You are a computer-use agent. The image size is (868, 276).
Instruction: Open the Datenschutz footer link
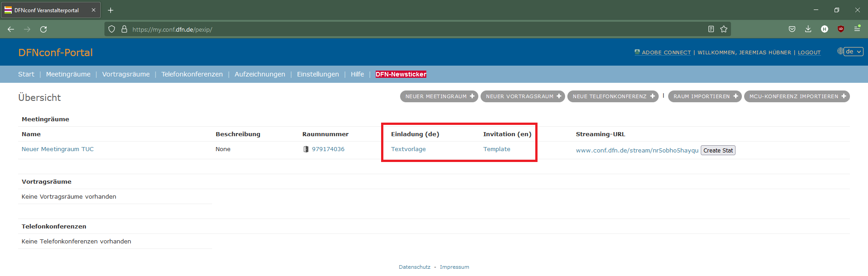[x=415, y=267]
